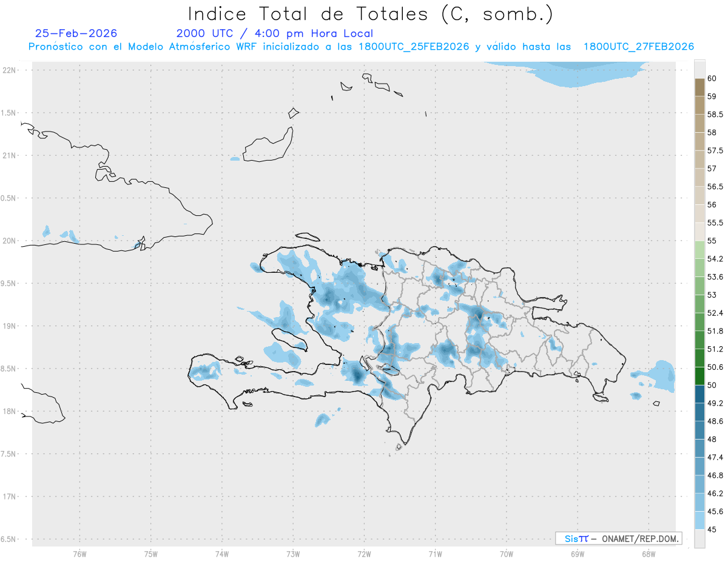Click the colorbar value '49.2' label
Screen dimensions: 728x562
(x=715, y=403)
